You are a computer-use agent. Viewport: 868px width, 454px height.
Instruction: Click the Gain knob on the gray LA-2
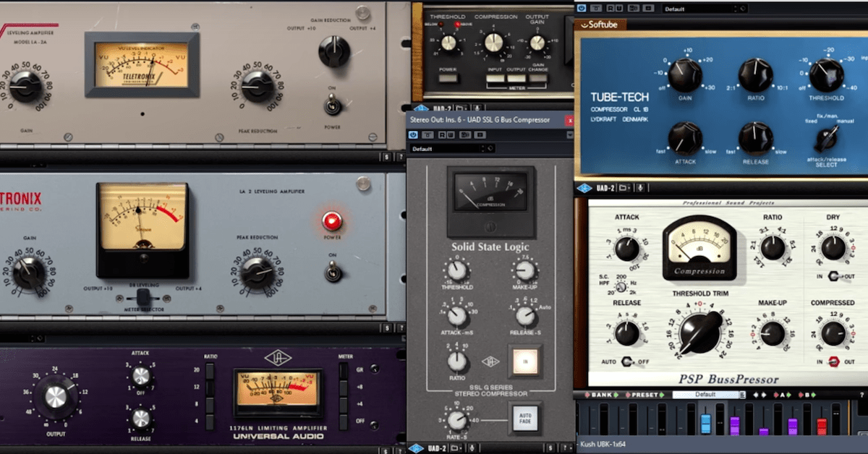click(29, 275)
